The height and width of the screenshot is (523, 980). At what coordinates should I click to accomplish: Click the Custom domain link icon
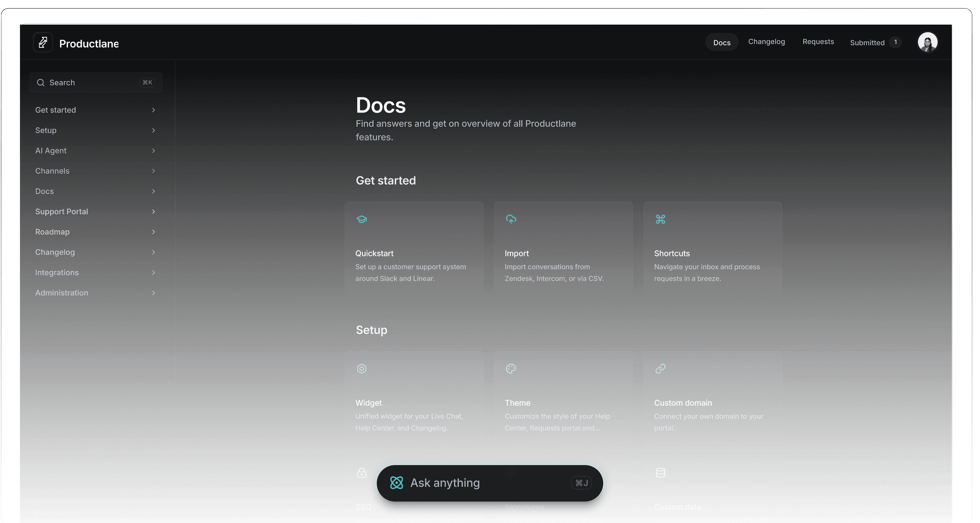click(x=660, y=369)
